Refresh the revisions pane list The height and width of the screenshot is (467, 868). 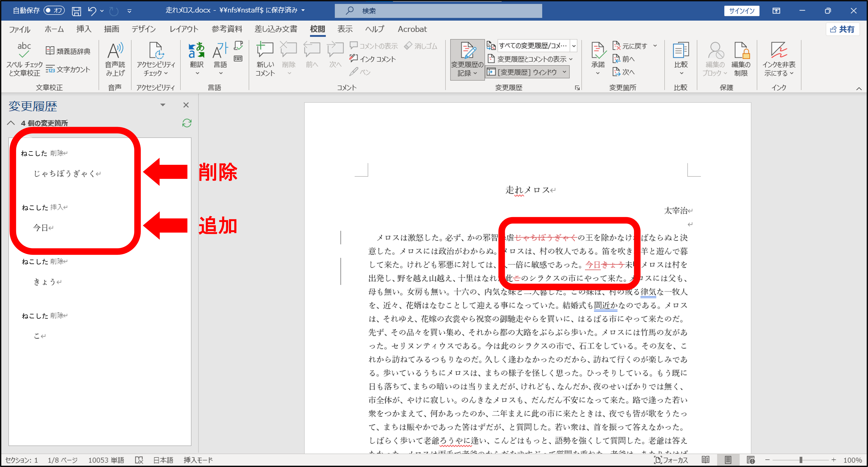point(187,123)
